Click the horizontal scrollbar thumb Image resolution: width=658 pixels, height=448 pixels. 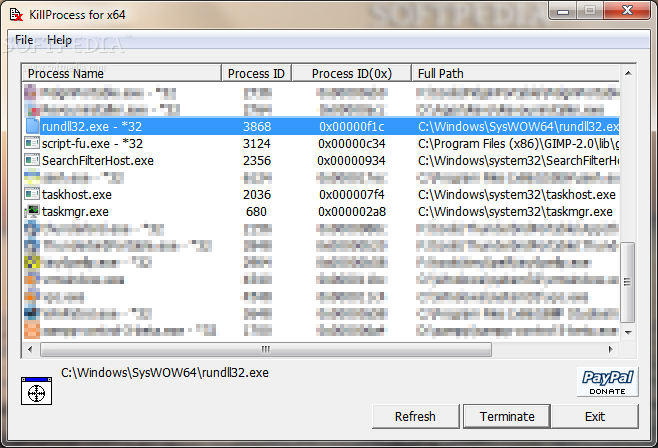coord(266,349)
